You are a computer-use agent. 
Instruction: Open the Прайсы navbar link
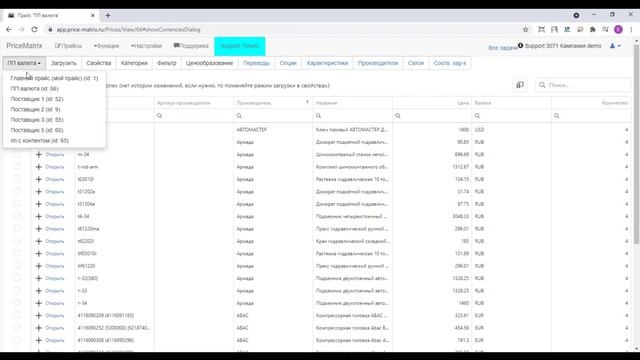coord(68,46)
